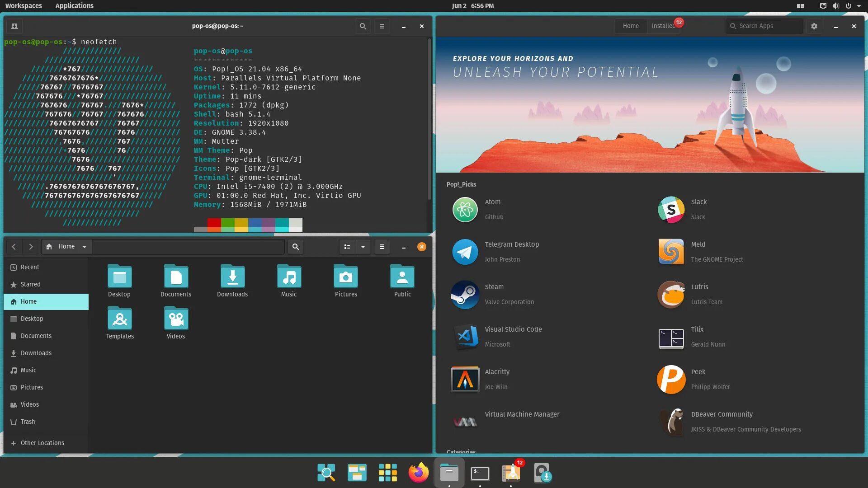Select Pictures in the Files sidebar

(46, 388)
